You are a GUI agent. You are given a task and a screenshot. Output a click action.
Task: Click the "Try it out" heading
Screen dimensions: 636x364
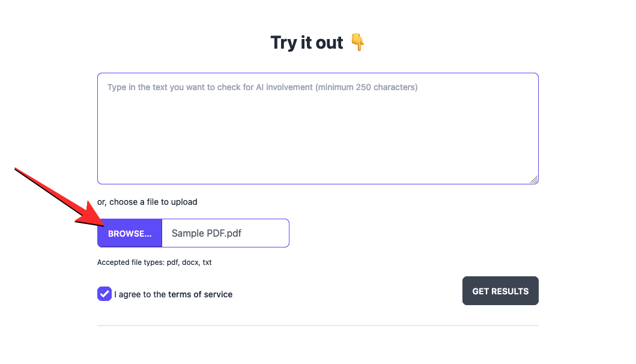307,43
